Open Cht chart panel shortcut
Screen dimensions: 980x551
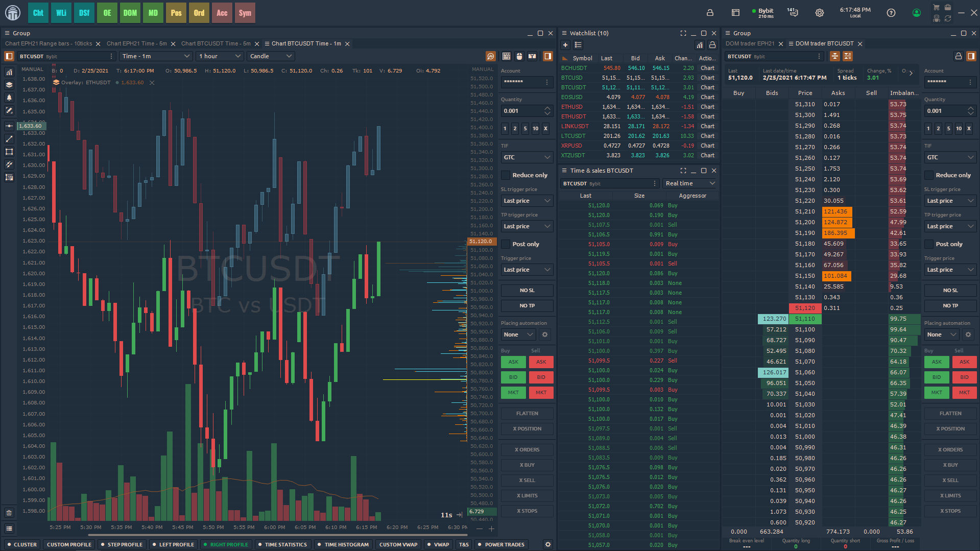38,13
